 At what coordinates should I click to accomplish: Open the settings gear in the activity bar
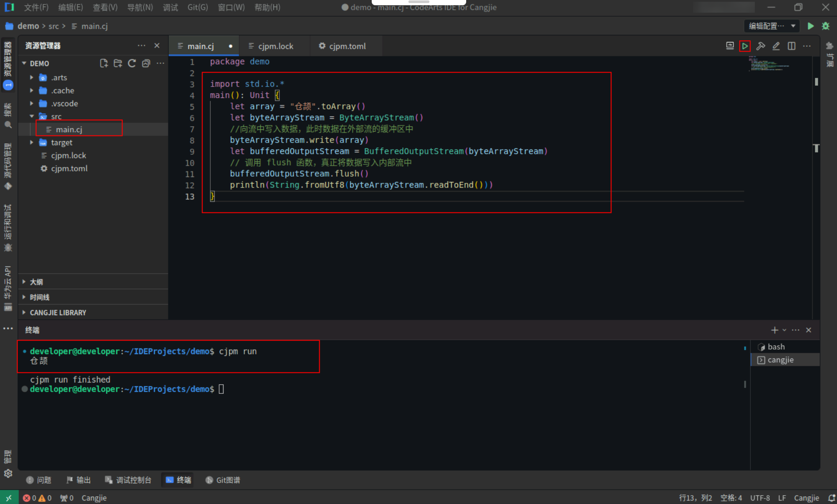click(x=8, y=473)
